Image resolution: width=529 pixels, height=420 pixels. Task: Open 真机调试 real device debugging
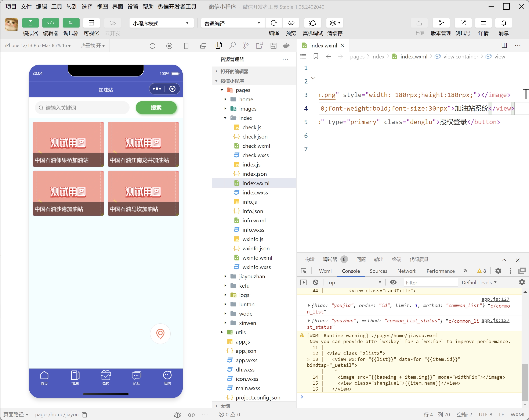(312, 23)
